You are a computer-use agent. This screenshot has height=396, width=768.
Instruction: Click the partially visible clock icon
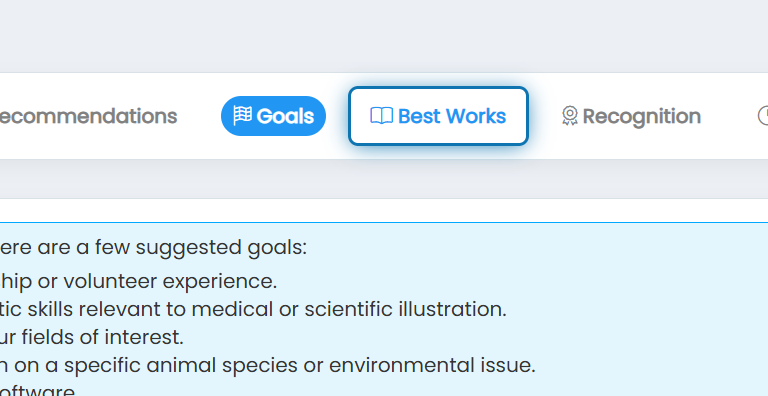click(x=763, y=116)
